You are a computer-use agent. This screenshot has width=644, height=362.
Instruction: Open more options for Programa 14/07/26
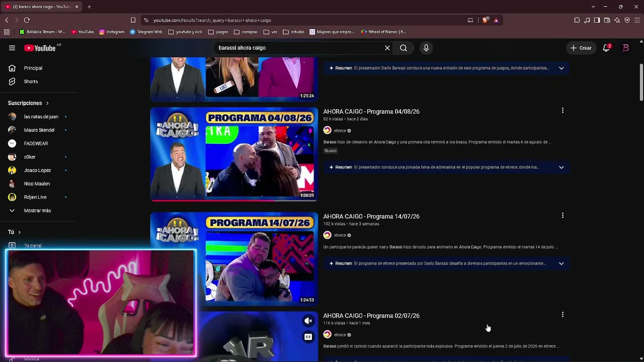click(x=562, y=215)
